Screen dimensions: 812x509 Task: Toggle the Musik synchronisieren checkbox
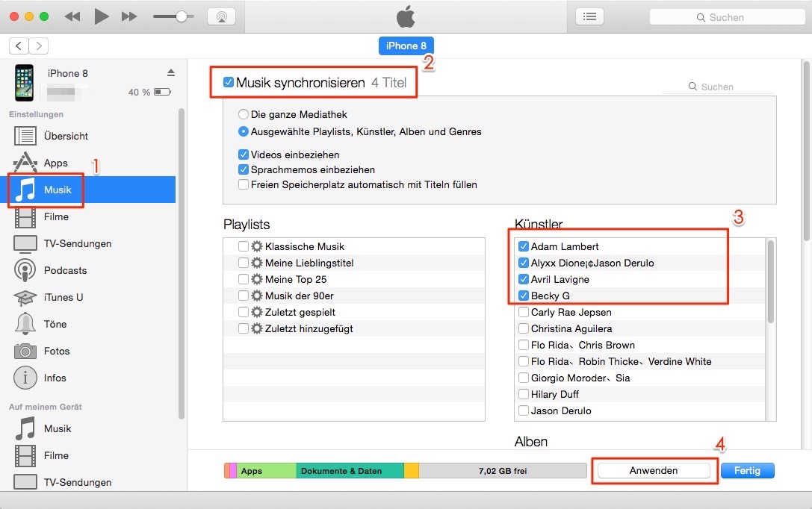(x=229, y=82)
